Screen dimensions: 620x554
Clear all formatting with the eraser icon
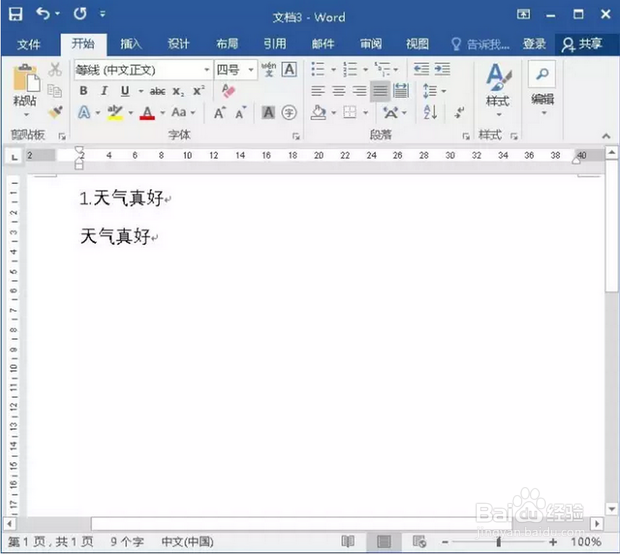228,91
